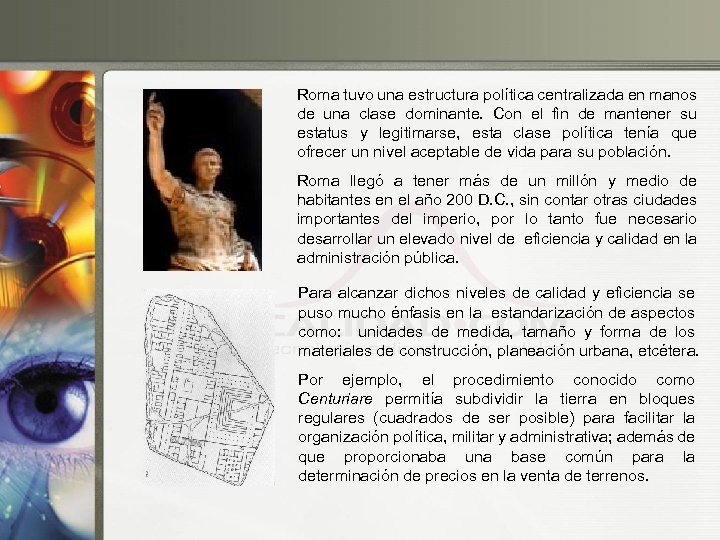Click the italic word 'Centuriare'

(x=335, y=399)
